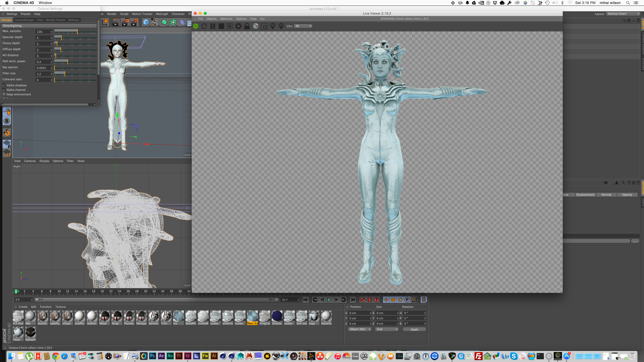Open the Size mode dropdown
644x362 pixels.
387,329
